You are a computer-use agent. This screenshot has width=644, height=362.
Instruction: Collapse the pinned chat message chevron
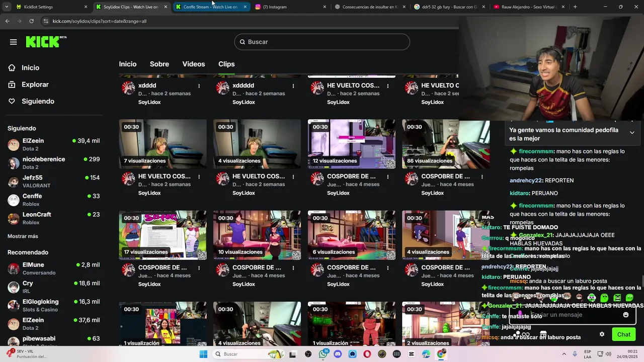click(632, 133)
